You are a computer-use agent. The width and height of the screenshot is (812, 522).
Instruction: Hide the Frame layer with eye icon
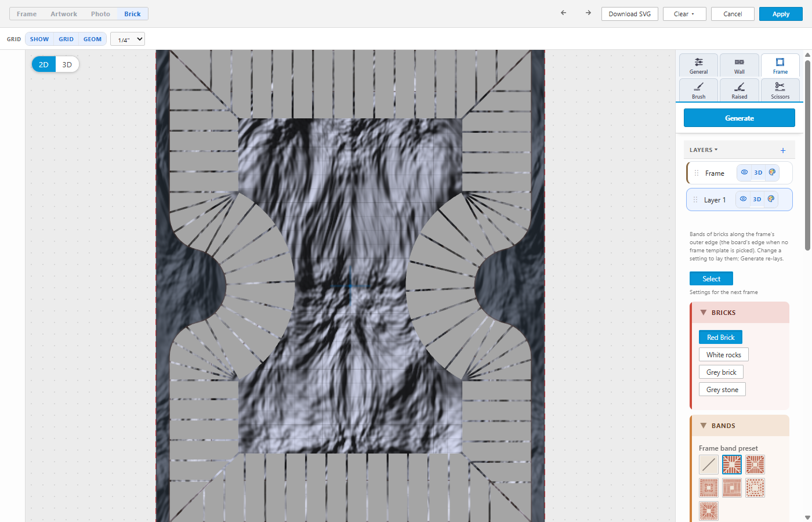tap(744, 172)
